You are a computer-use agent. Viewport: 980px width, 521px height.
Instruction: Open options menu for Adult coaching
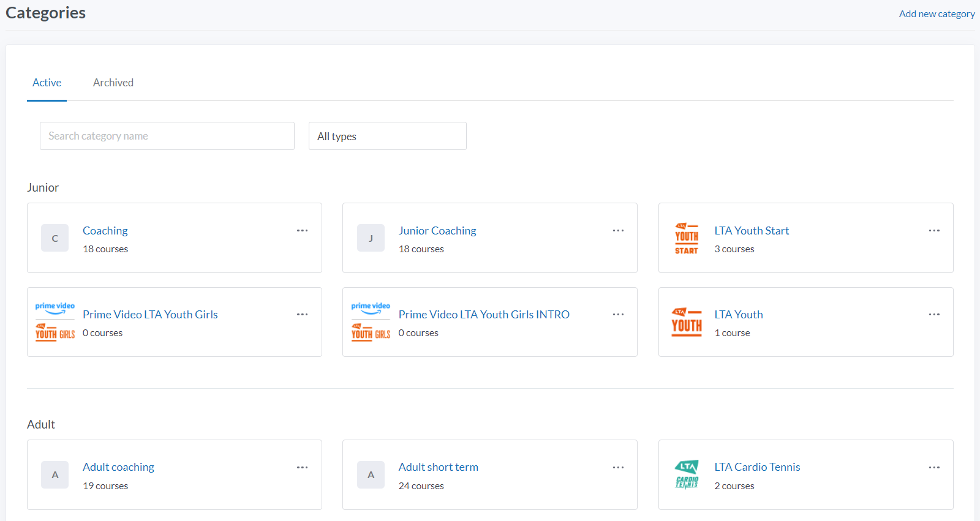302,468
